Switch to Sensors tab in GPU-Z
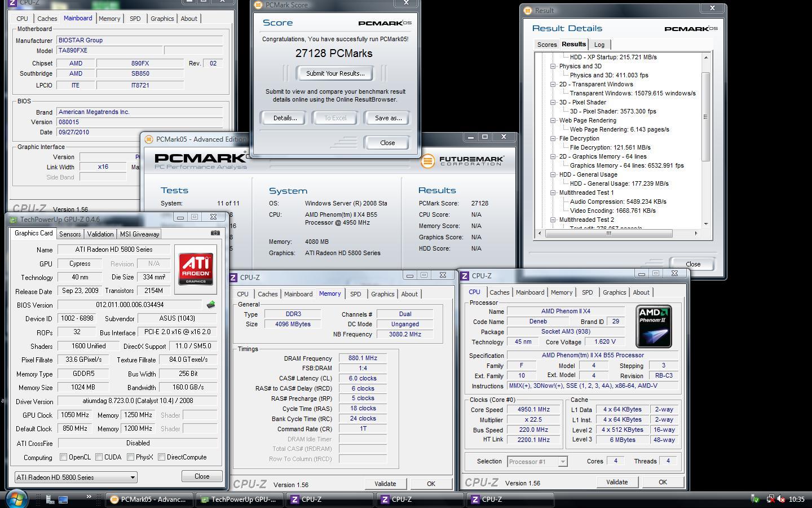 (70, 234)
